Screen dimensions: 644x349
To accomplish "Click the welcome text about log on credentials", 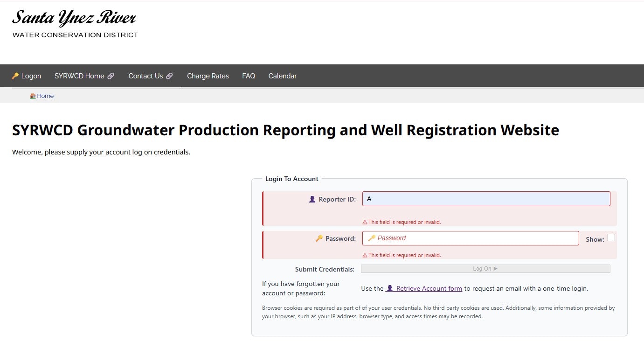I will 101,152.
